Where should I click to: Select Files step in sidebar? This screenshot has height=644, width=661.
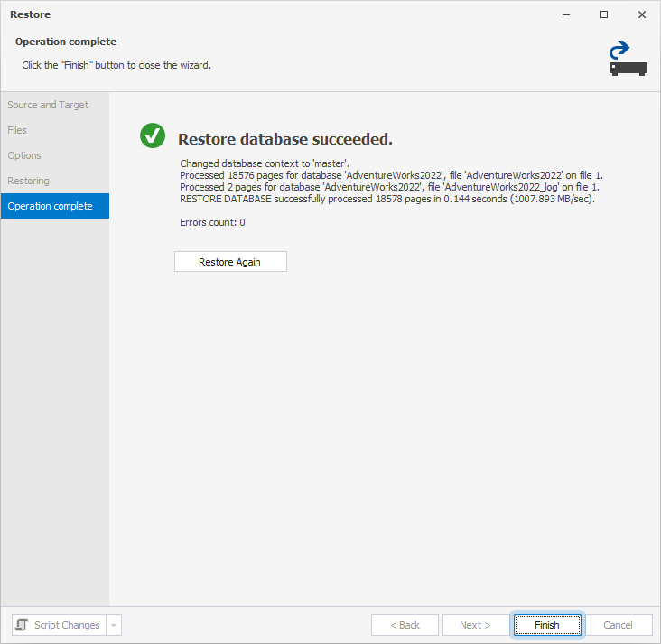click(55, 130)
